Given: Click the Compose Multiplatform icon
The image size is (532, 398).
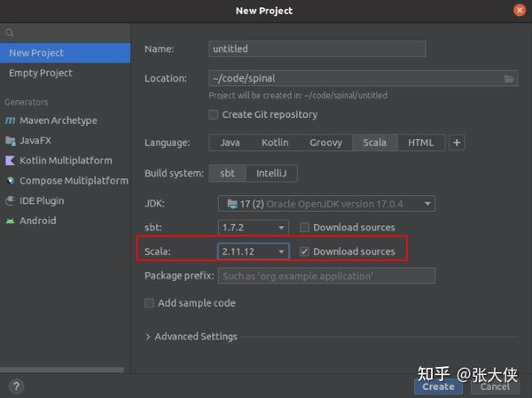Looking at the screenshot, I should [11, 181].
